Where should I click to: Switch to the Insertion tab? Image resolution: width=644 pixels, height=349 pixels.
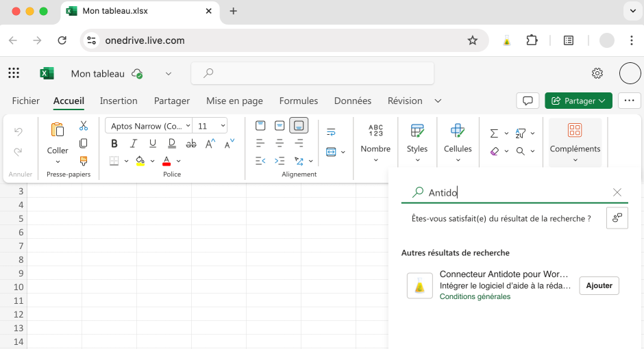click(119, 101)
